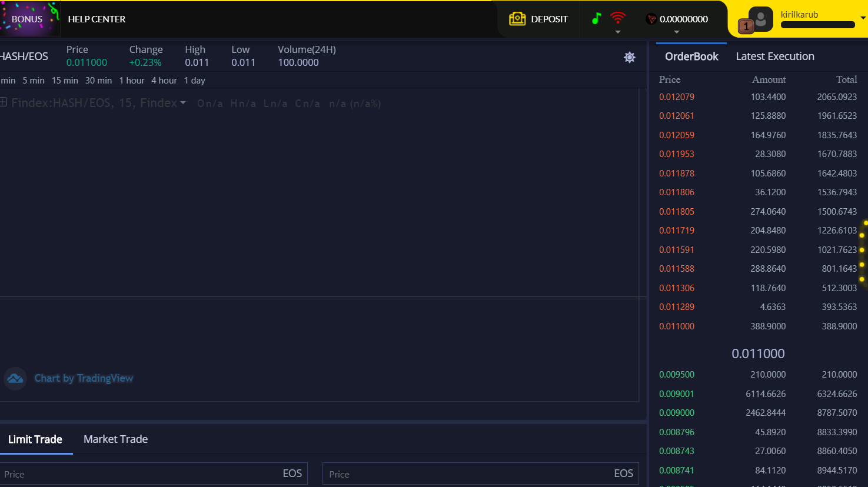868x487 pixels.
Task: Select the 5 min chart interval
Action: click(34, 81)
